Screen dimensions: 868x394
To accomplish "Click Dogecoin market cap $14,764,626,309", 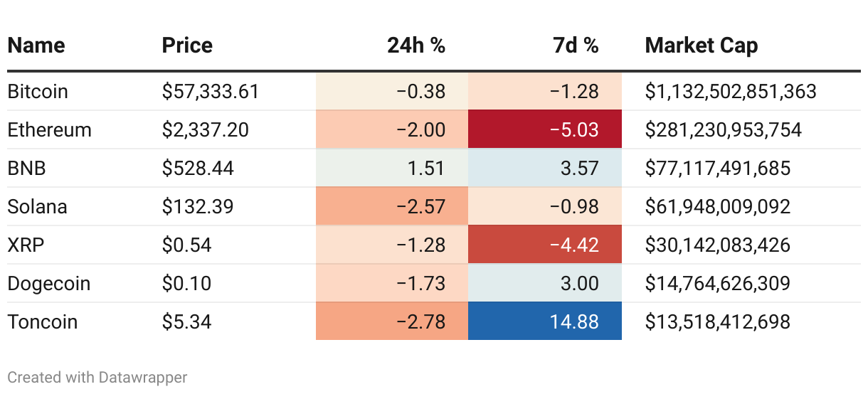I will click(718, 283).
